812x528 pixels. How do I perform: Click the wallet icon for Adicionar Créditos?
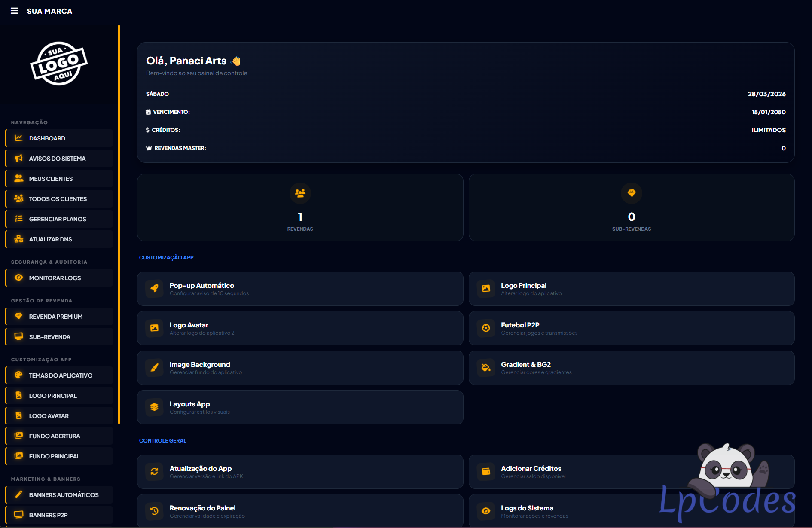point(486,472)
